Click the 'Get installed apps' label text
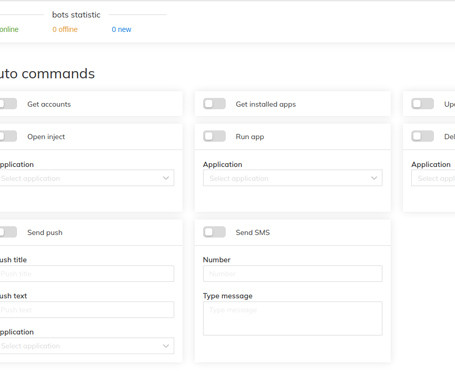455x380 pixels. point(266,104)
